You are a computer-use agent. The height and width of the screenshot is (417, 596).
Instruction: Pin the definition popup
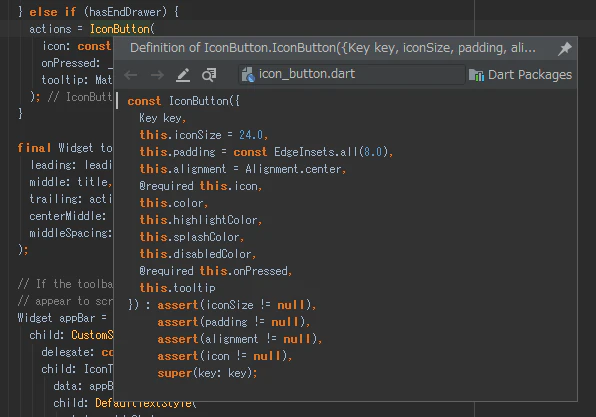point(564,49)
